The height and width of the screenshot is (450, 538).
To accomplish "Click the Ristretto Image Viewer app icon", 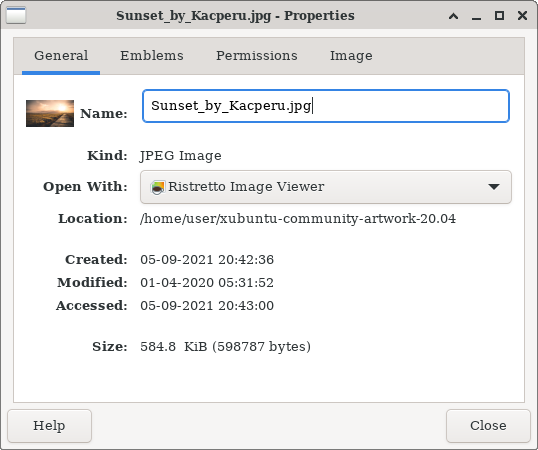I will (x=158, y=187).
